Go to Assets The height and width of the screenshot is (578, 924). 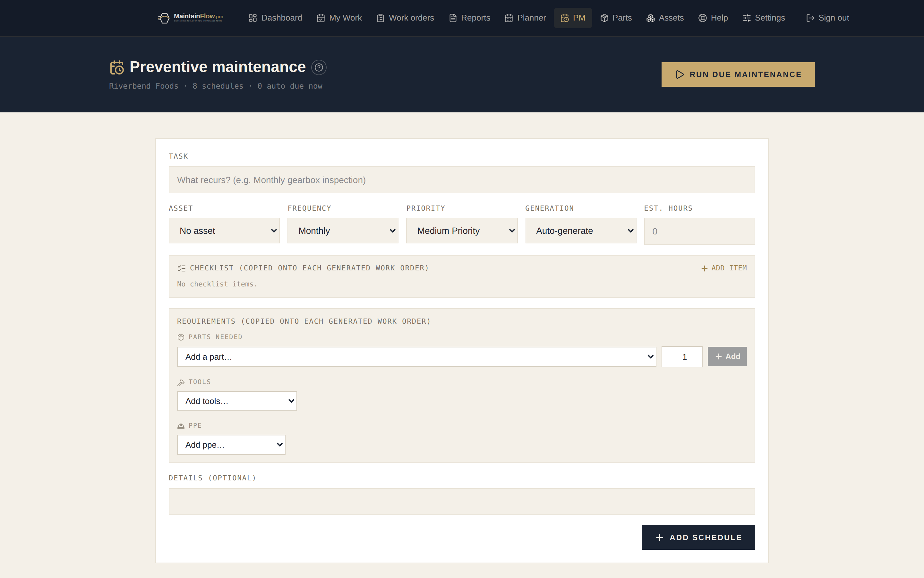tap(665, 18)
